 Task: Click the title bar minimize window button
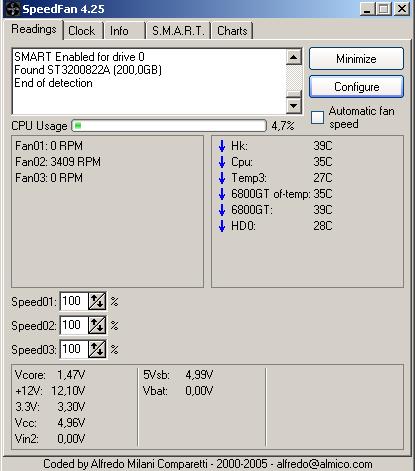click(x=368, y=9)
